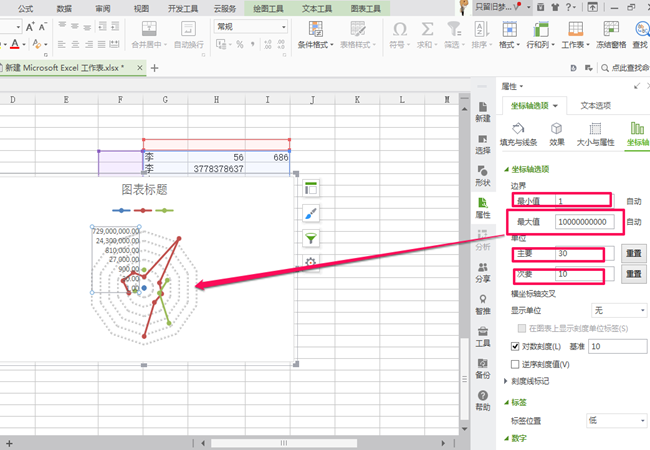This screenshot has width=650, height=450.
Task: Click the chart elements icon beside chart
Action: click(x=311, y=189)
